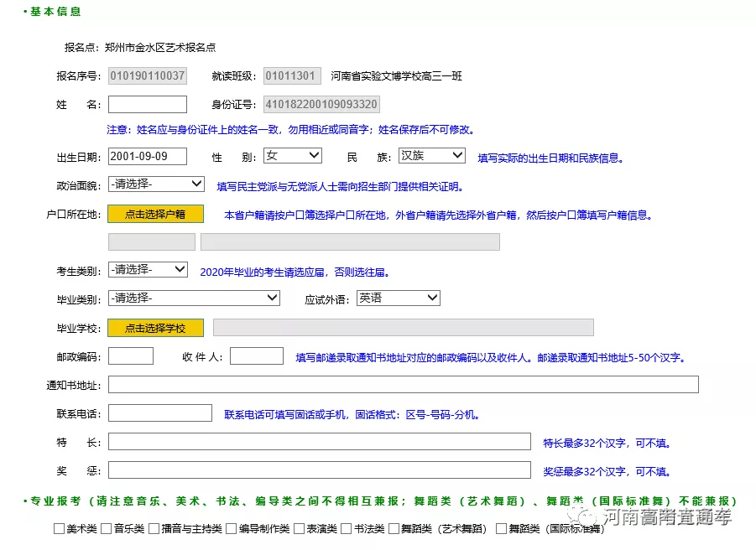Open the 毕业类别 dropdown
The image size is (756, 550).
click(x=194, y=298)
